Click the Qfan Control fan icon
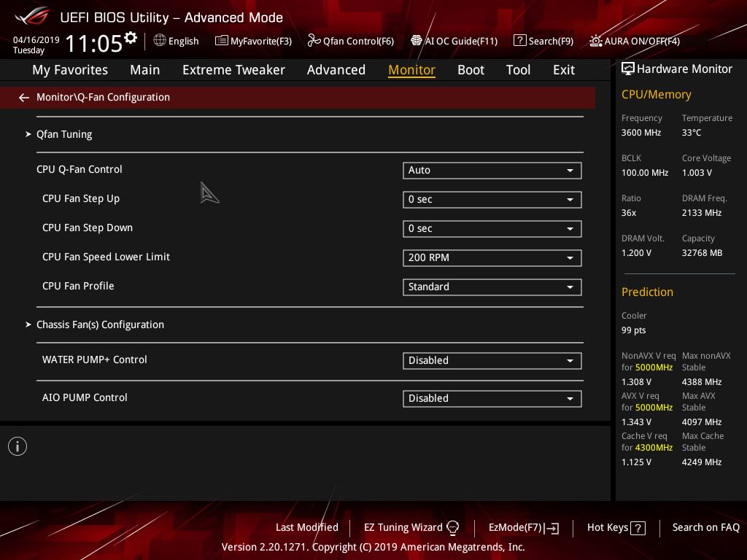This screenshot has height=560, width=747. click(314, 41)
